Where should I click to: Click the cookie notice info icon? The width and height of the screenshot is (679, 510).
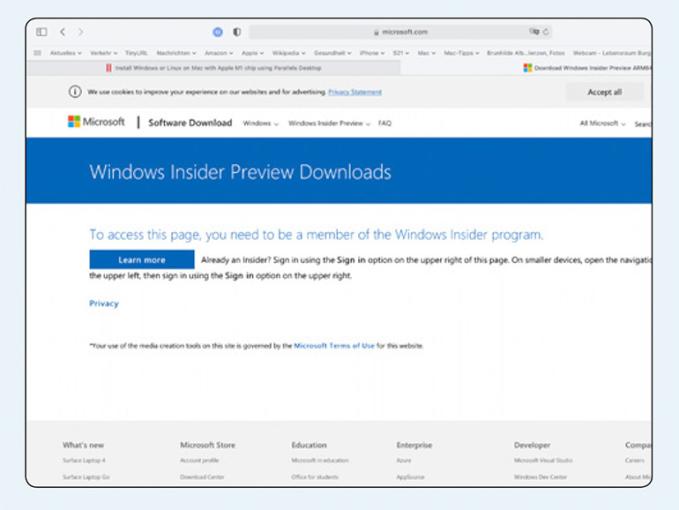(75, 92)
